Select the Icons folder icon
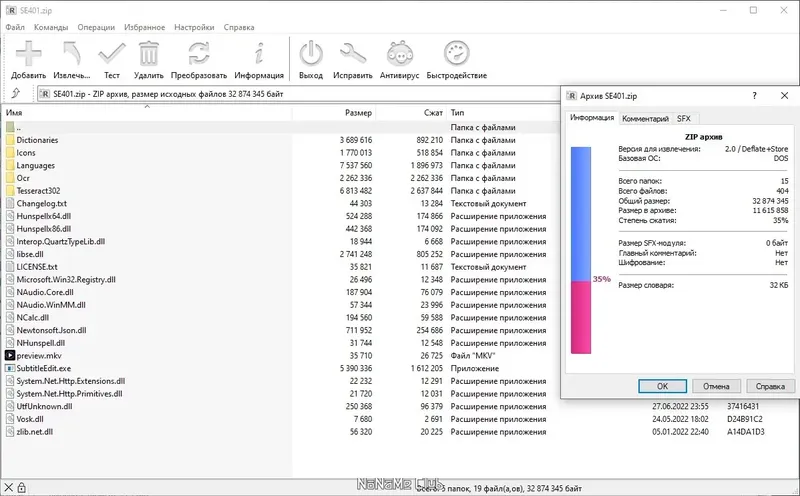 [x=10, y=153]
